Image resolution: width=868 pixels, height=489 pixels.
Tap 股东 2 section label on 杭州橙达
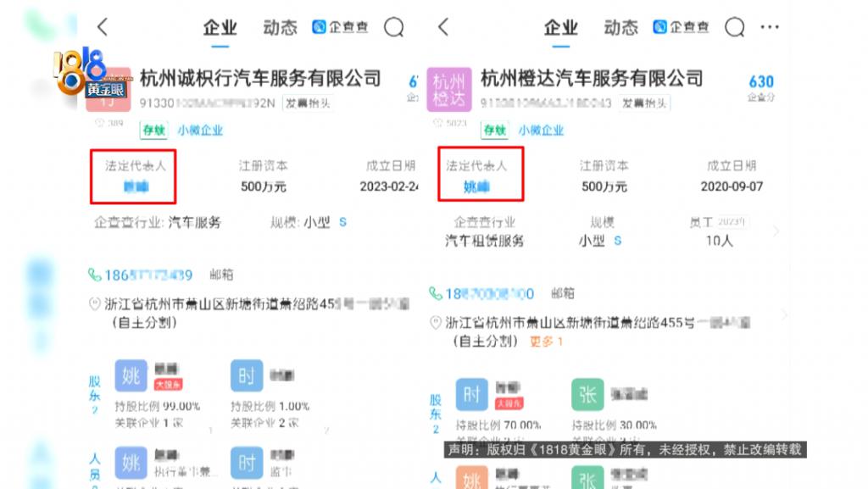coord(436,414)
